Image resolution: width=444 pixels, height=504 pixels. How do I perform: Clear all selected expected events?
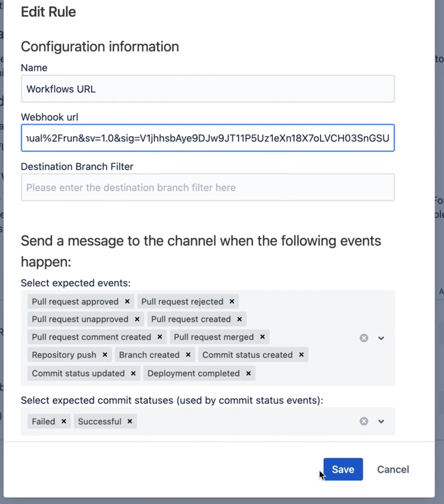(x=364, y=338)
